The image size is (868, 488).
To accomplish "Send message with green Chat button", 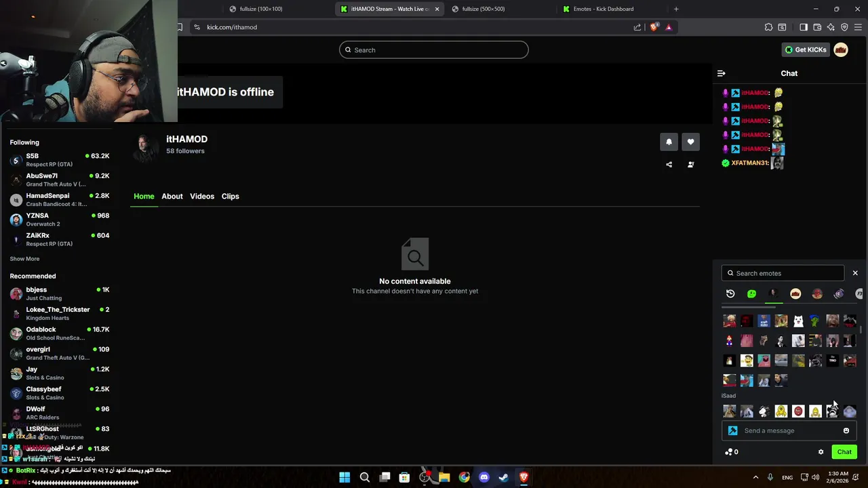I will pyautogui.click(x=844, y=452).
